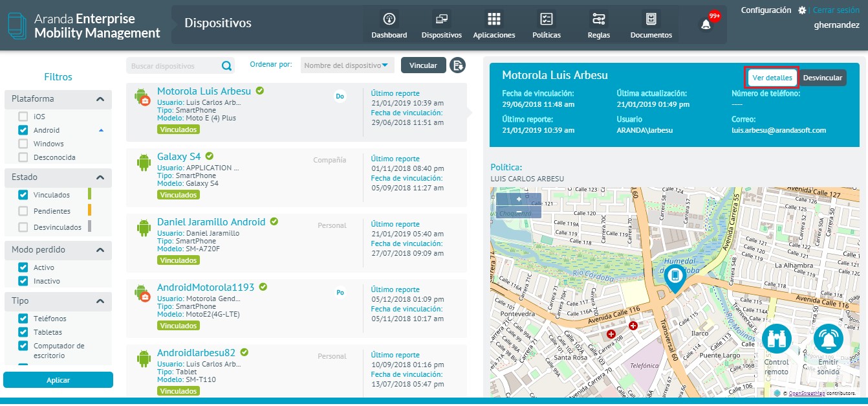Enable the Windows platform filter

[23, 144]
